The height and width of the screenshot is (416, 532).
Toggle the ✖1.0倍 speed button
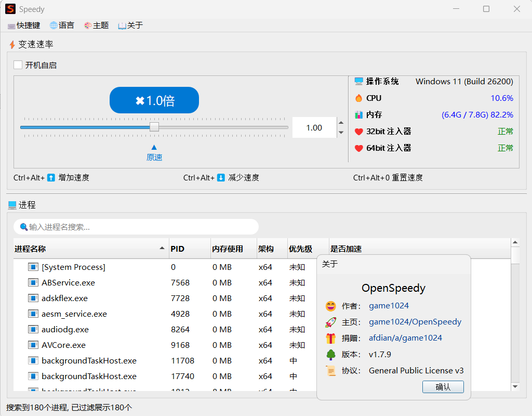(x=154, y=100)
